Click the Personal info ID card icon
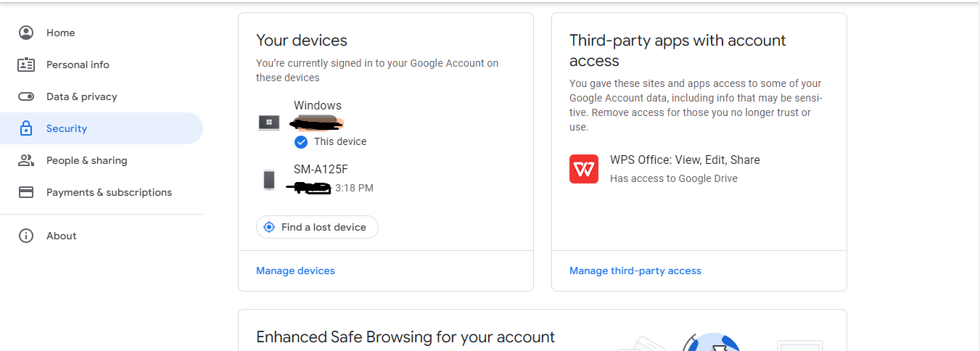Image resolution: width=980 pixels, height=351 pixels. pyautogui.click(x=26, y=65)
